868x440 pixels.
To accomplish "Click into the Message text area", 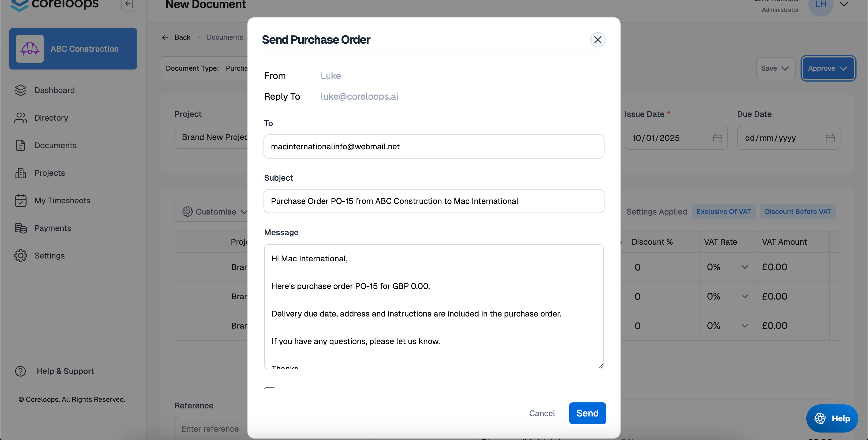I will tap(434, 306).
